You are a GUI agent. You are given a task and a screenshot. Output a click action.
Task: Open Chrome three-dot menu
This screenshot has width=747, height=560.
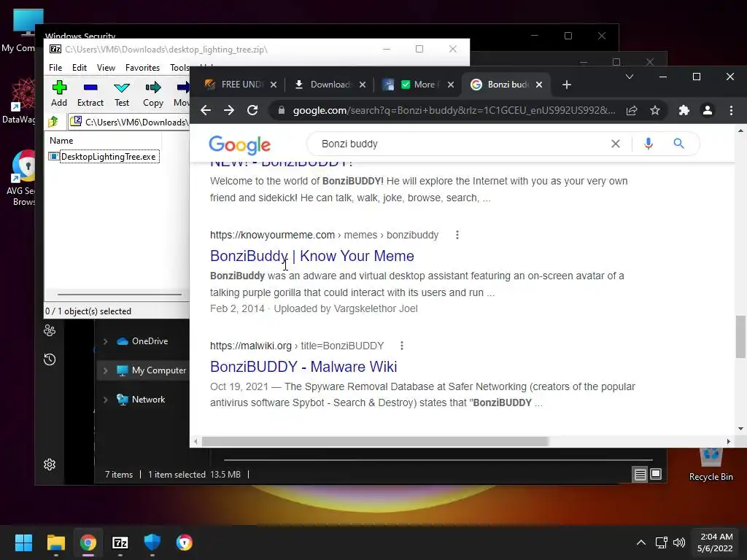click(x=731, y=111)
